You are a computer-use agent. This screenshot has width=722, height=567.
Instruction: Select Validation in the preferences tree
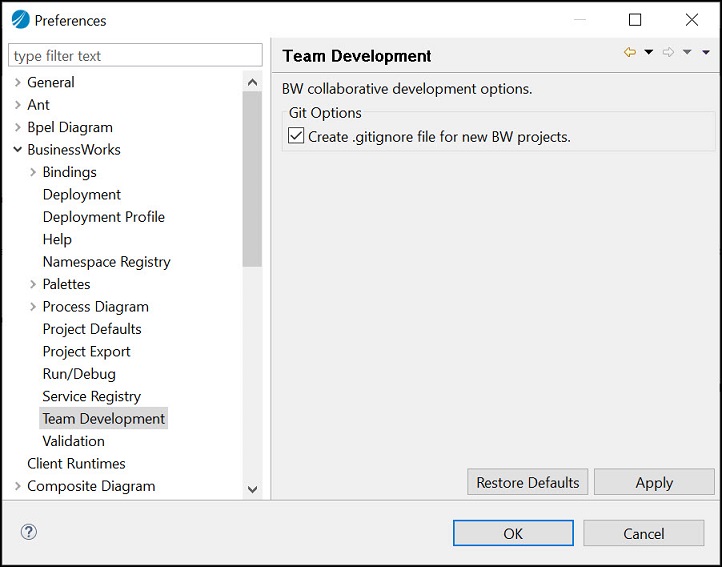point(73,441)
